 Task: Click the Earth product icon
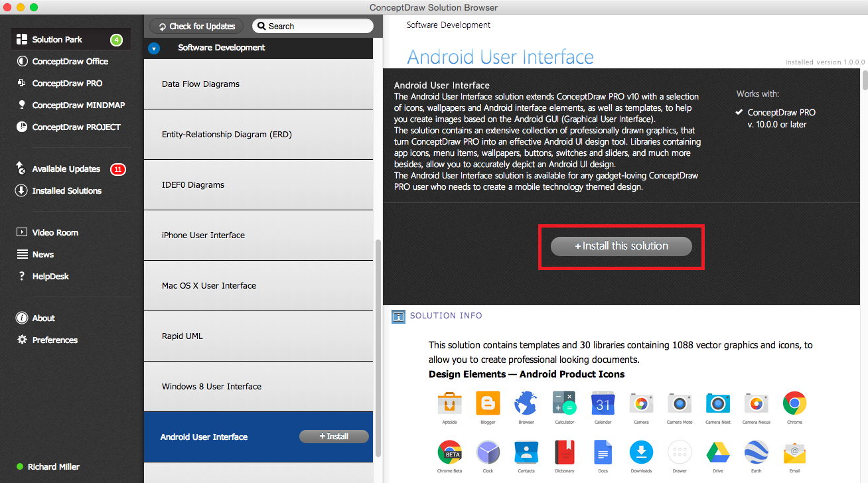point(757,452)
